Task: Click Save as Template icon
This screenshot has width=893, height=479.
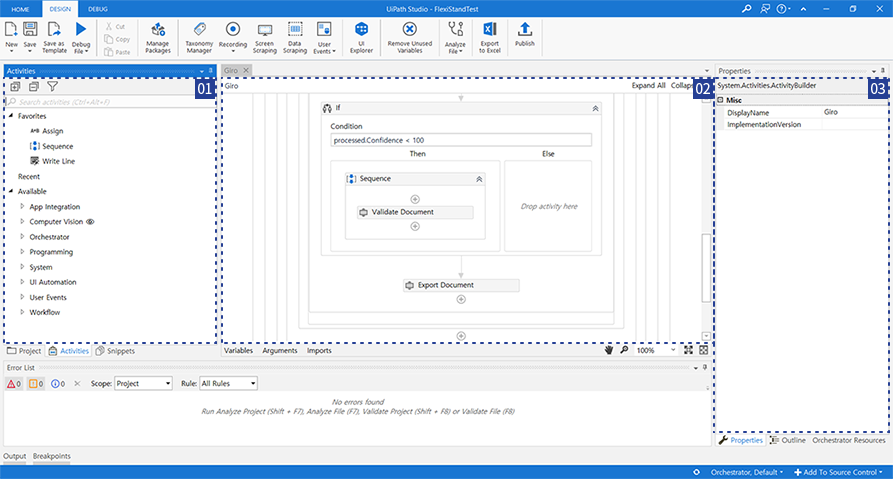Action: click(54, 30)
